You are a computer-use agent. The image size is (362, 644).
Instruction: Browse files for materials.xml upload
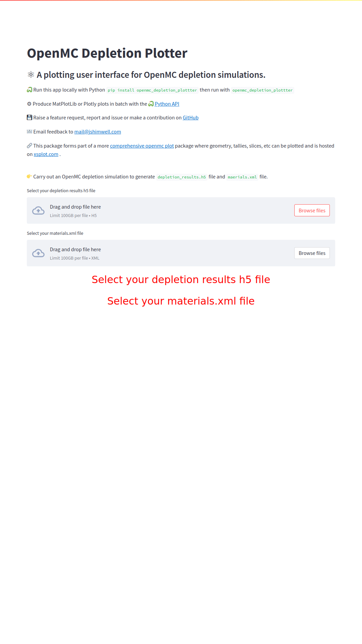(x=312, y=253)
